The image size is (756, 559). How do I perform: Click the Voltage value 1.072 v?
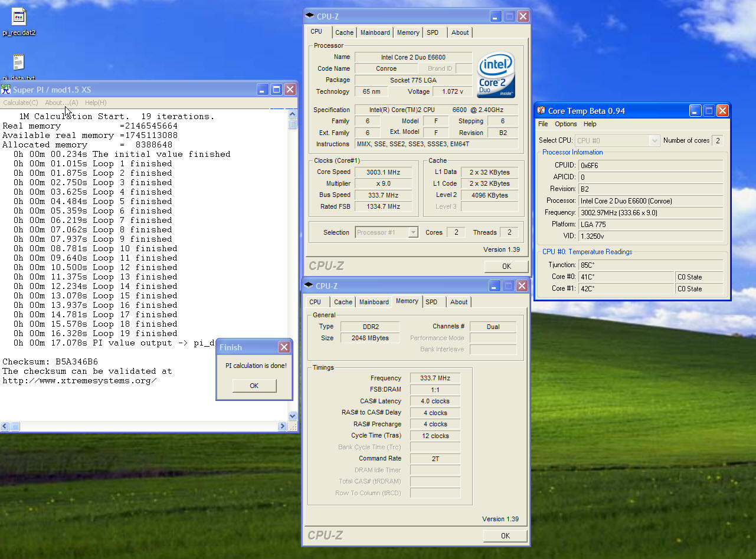click(x=453, y=91)
